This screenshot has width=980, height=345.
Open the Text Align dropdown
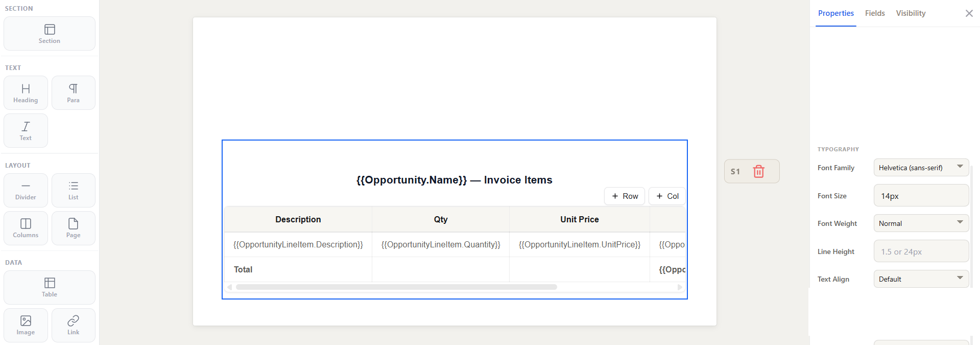[921, 279]
